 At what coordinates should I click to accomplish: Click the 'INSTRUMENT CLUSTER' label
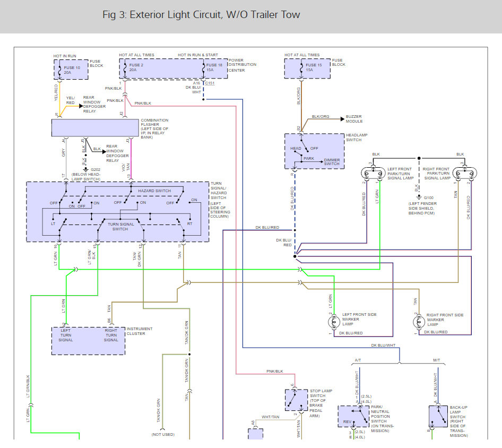pos(140,331)
